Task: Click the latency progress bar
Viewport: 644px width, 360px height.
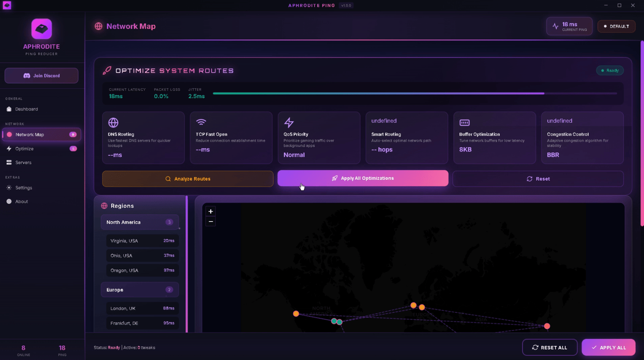Action: 415,93
